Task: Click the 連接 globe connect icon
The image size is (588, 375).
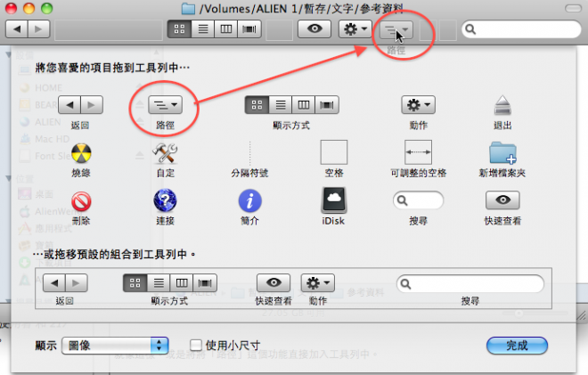Action: (166, 200)
